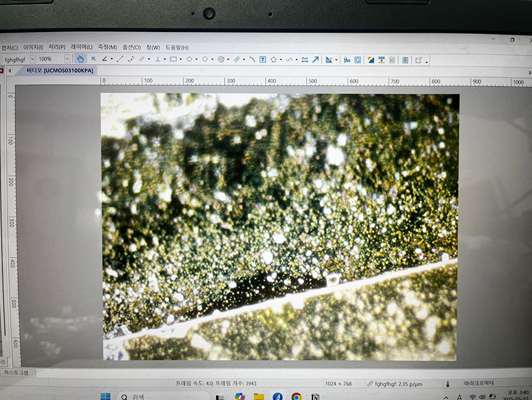Select the concentric circles tool
Viewport: 532px width, 400px height.
[x=221, y=59]
